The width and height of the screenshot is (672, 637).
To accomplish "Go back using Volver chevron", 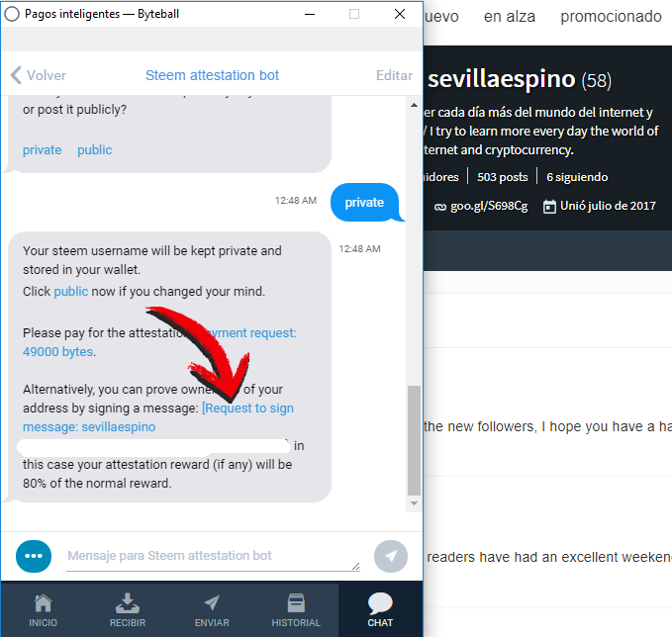I will click(39, 75).
